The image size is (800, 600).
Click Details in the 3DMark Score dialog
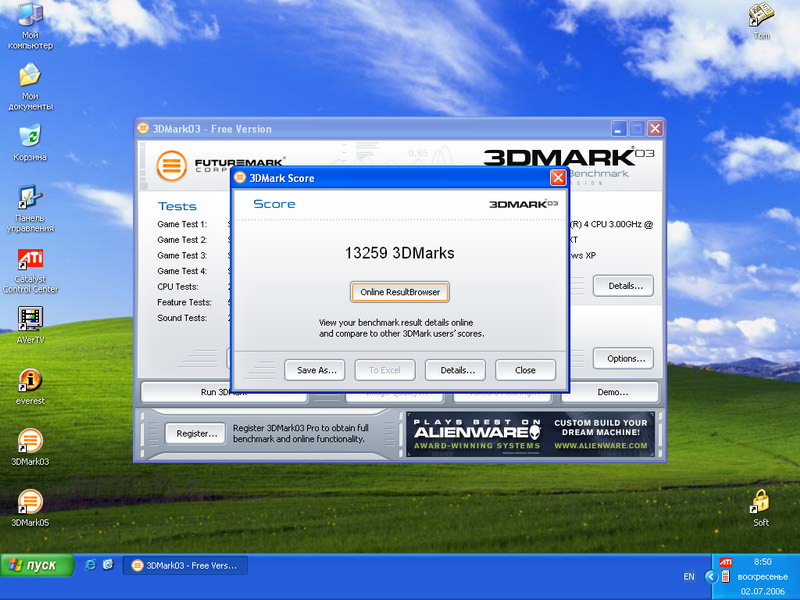pyautogui.click(x=455, y=370)
